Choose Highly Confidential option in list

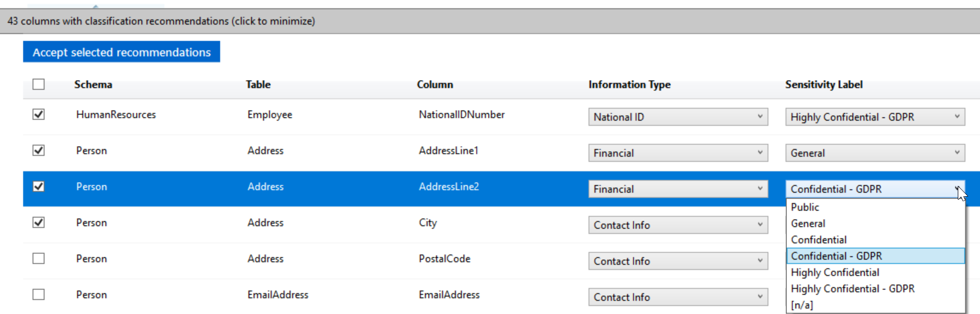pos(875,272)
